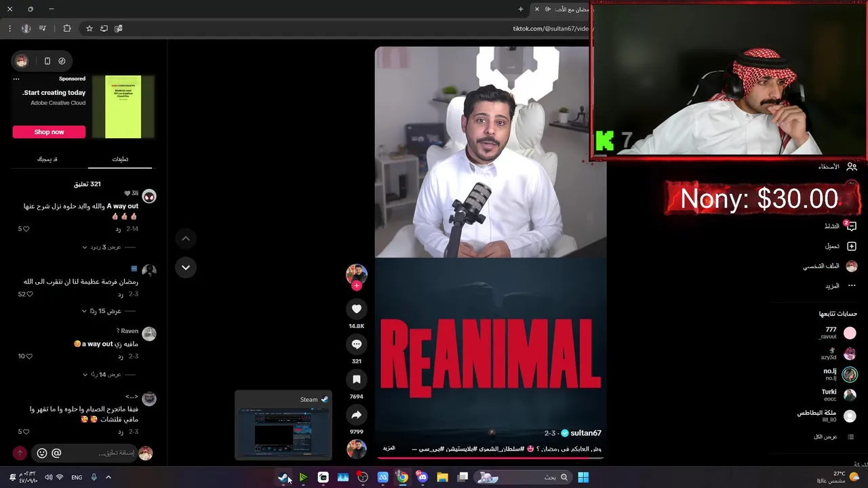
Task: Expand 14 replies under Raven's comment
Action: (102, 374)
